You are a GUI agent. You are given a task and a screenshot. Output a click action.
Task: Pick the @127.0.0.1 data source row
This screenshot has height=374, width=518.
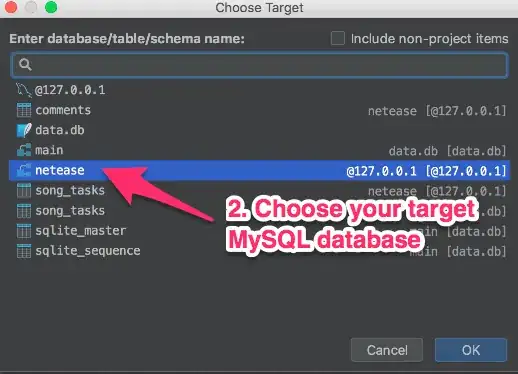[x=259, y=90]
